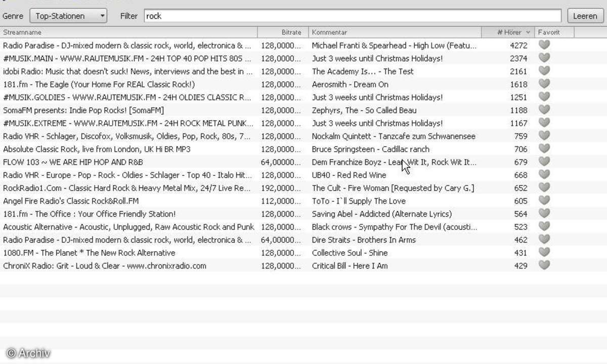Select ChroniX Radio Grit Loud & Clear
The width and height of the screenshot is (607, 364).
click(105, 265)
